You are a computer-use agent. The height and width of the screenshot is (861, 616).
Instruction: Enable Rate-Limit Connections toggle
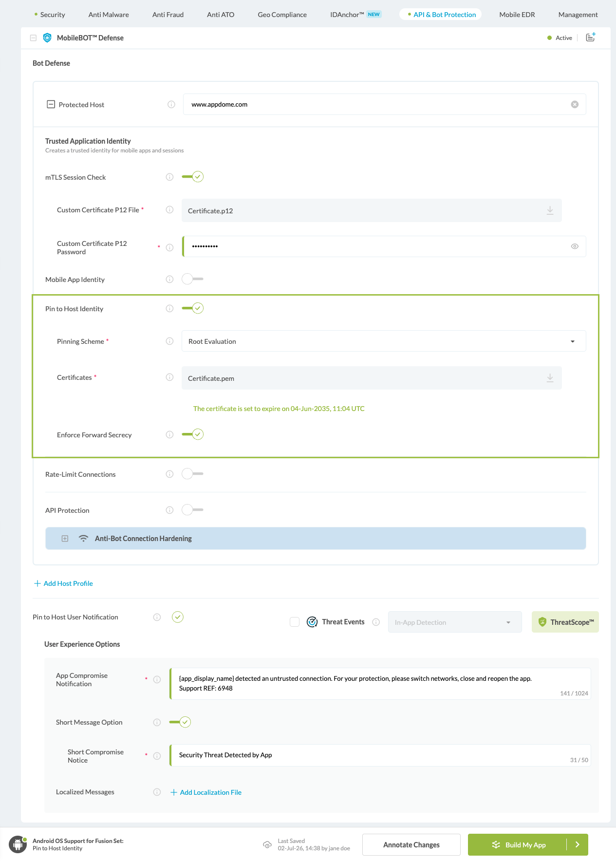pos(192,474)
